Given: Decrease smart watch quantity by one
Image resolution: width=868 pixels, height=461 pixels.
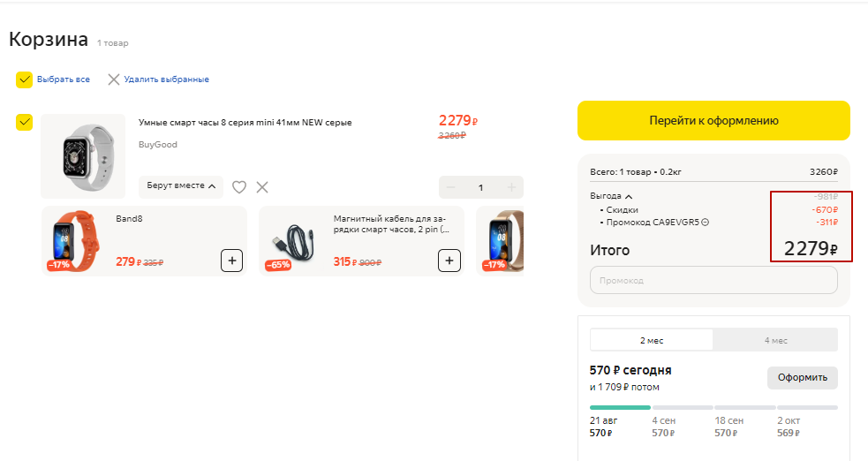Looking at the screenshot, I should pos(451,187).
